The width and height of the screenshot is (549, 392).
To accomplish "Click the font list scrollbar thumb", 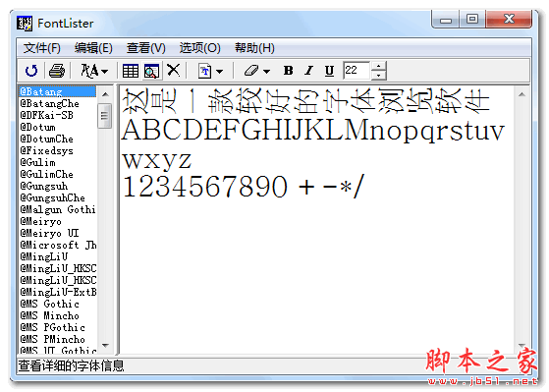I will [105, 116].
